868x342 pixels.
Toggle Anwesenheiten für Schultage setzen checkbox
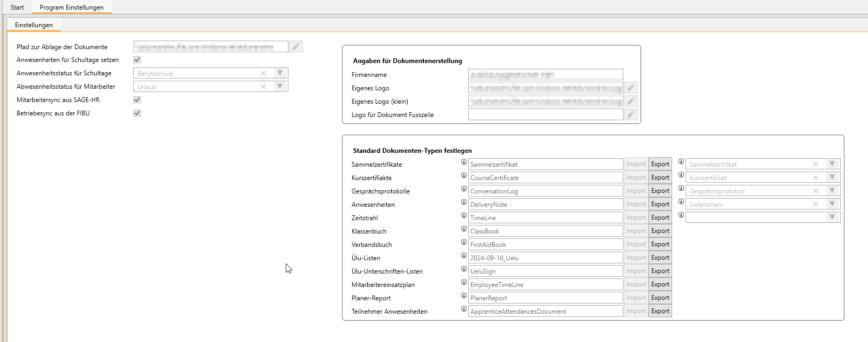137,60
